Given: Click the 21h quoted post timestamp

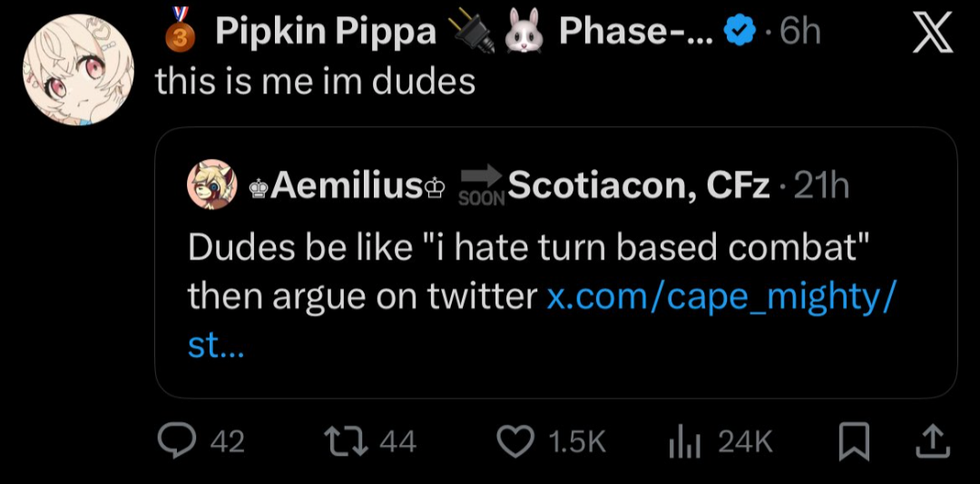Looking at the screenshot, I should point(820,186).
